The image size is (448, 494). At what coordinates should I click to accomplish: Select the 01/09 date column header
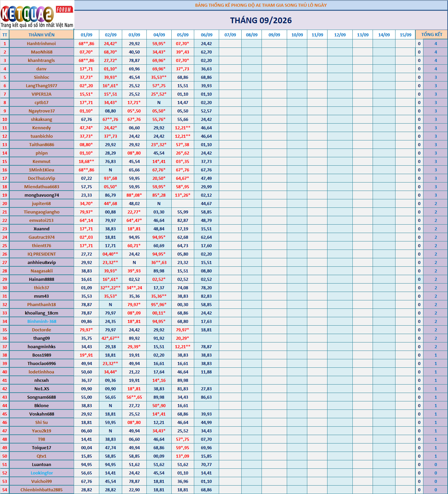pyautogui.click(x=87, y=35)
